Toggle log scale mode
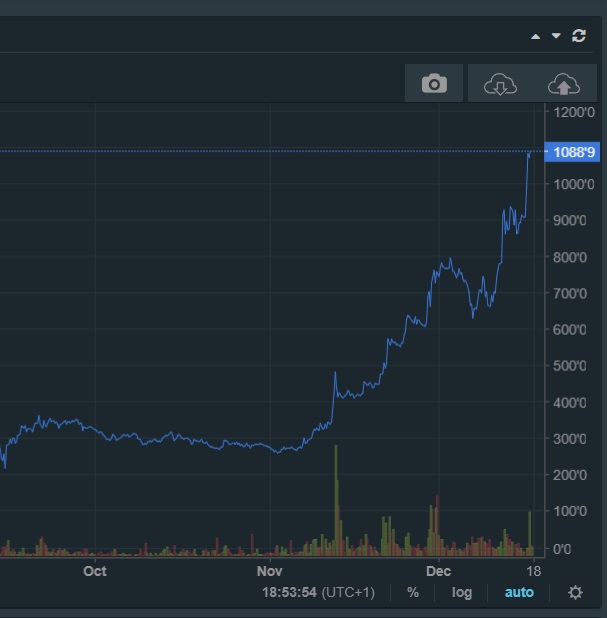Image resolution: width=607 pixels, height=618 pixels. pyautogui.click(x=462, y=593)
